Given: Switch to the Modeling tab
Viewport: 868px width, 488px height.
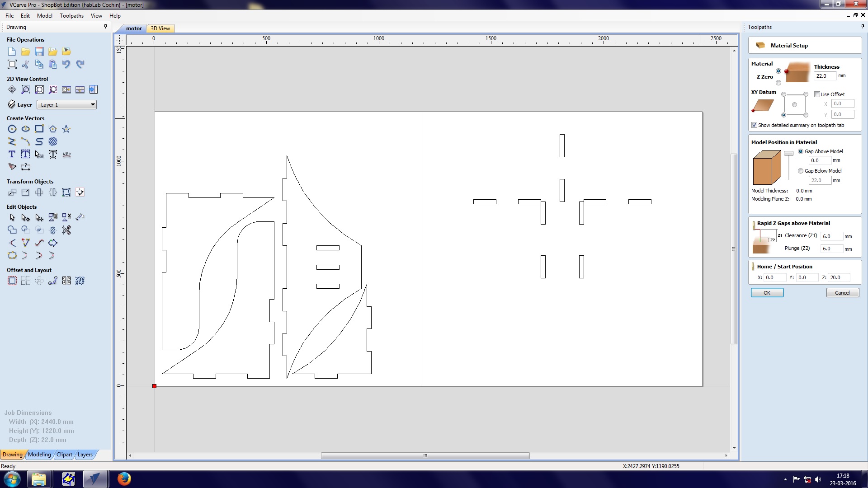Looking at the screenshot, I should tap(40, 455).
